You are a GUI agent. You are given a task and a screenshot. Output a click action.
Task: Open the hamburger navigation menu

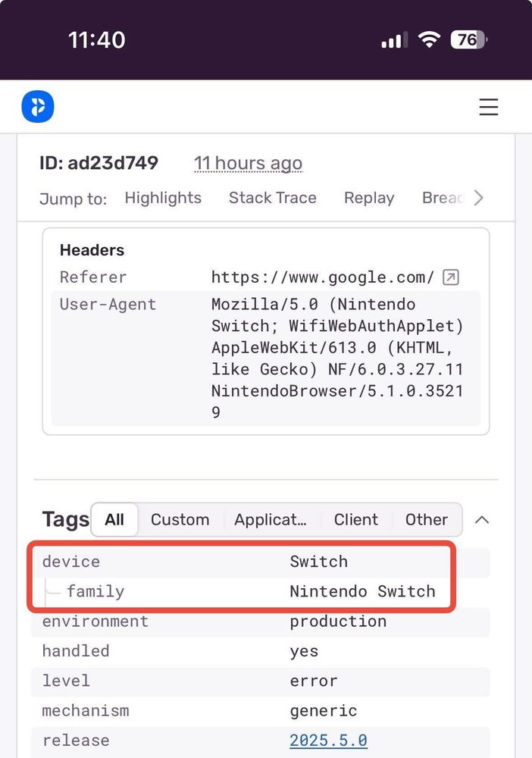point(489,107)
